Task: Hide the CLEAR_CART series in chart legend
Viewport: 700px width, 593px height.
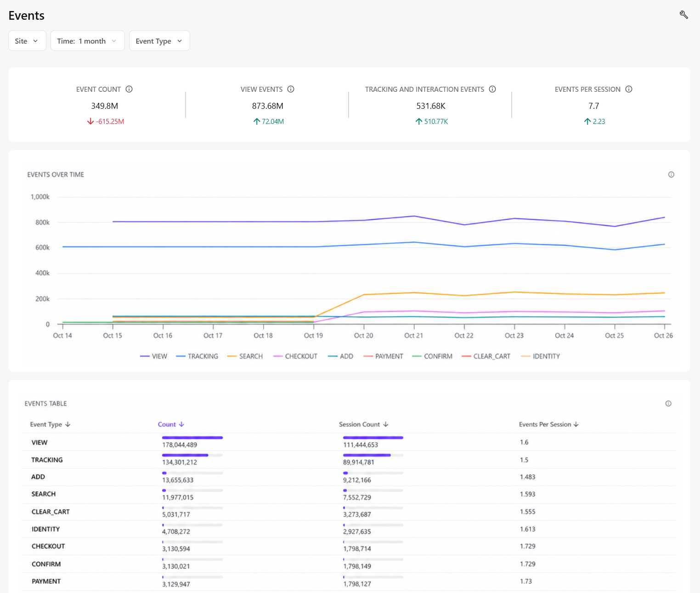Action: pyautogui.click(x=486, y=356)
